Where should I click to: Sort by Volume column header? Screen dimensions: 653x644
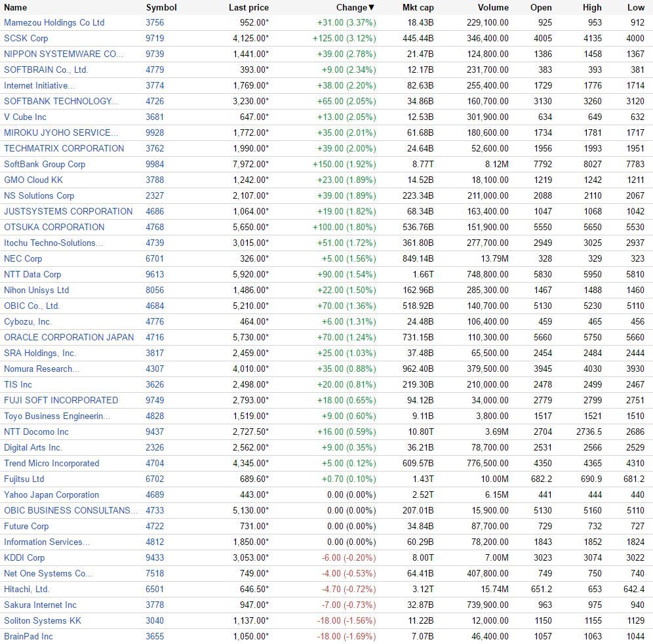(x=493, y=7)
